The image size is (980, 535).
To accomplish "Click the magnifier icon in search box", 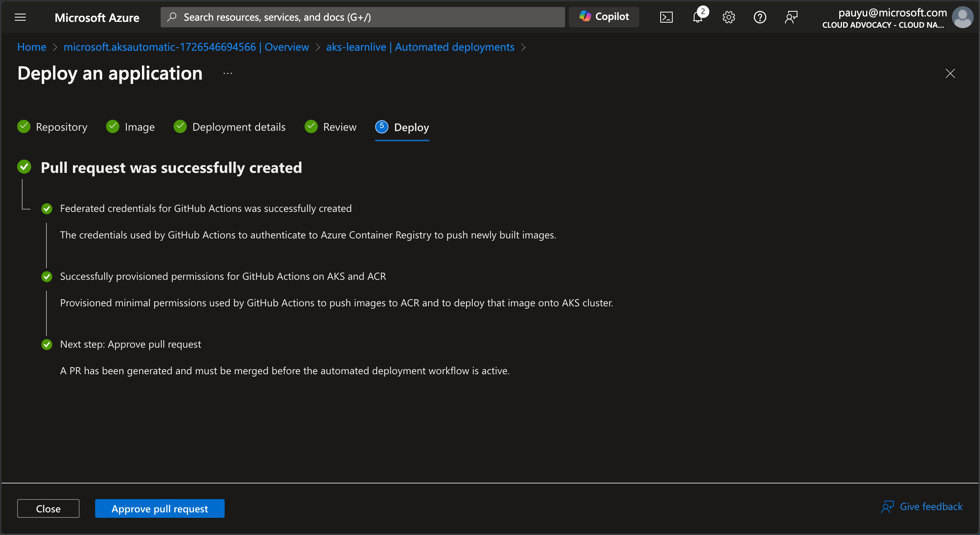I will point(172,17).
